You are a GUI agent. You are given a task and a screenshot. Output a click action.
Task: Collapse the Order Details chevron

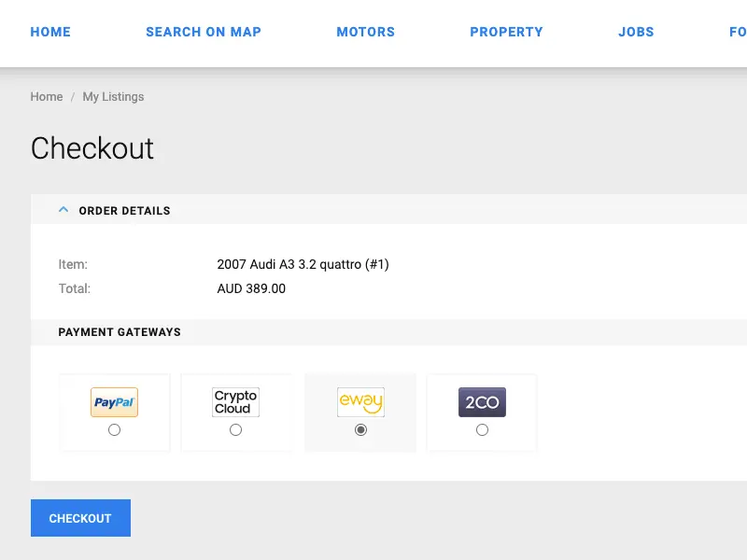click(63, 209)
